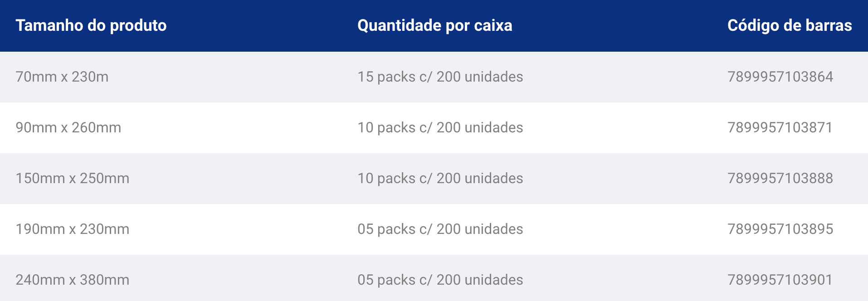Click the Código de barras column header
868x301 pixels.
point(790,25)
